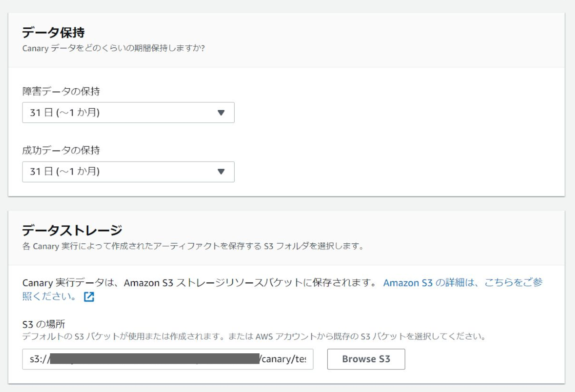
Task: Click the S3 の場所 label
Action: coord(44,324)
